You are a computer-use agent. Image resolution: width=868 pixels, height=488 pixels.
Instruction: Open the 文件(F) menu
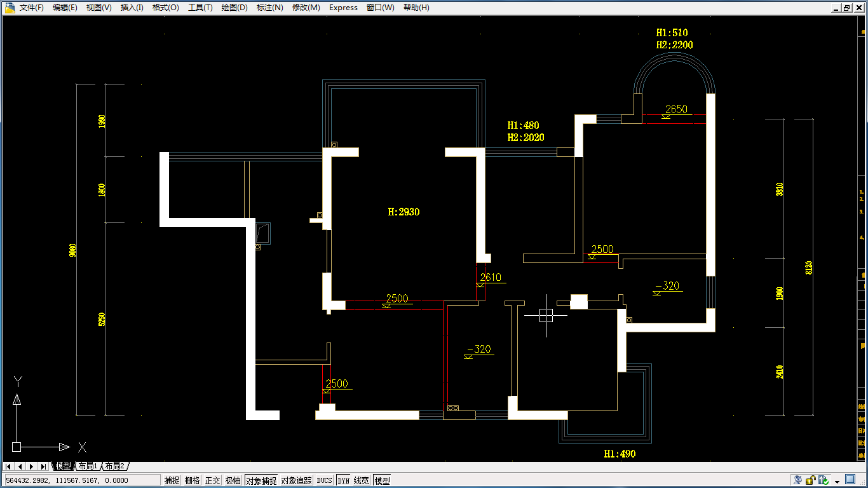[31, 8]
